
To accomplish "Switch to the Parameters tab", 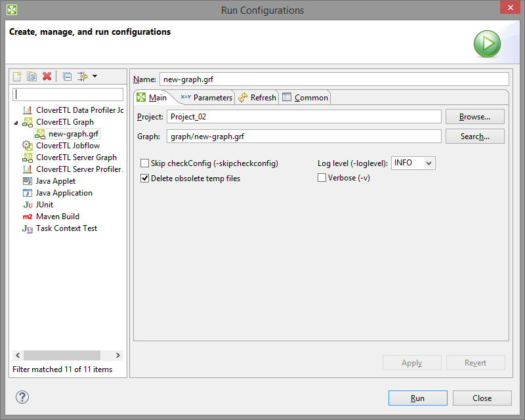I will 206,98.
